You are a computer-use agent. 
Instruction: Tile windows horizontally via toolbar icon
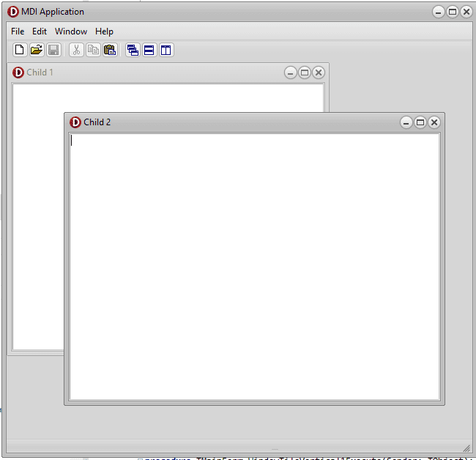pos(149,50)
